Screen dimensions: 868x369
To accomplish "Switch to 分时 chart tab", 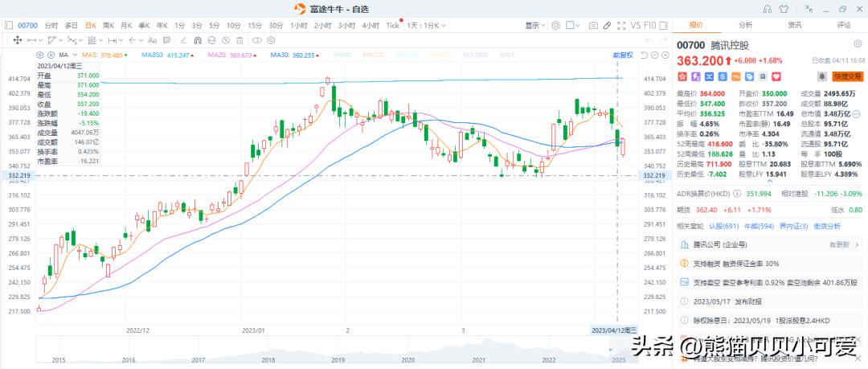I will [51, 26].
